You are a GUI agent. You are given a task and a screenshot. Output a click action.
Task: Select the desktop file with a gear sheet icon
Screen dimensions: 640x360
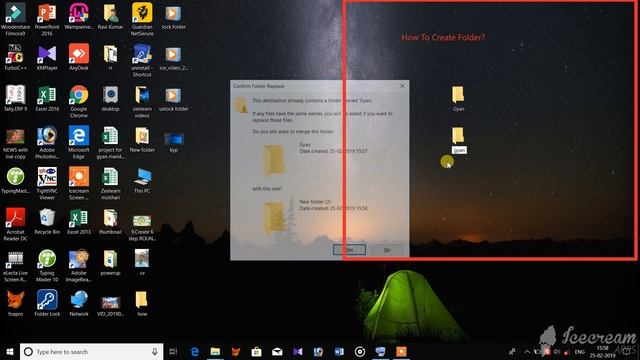(110, 98)
